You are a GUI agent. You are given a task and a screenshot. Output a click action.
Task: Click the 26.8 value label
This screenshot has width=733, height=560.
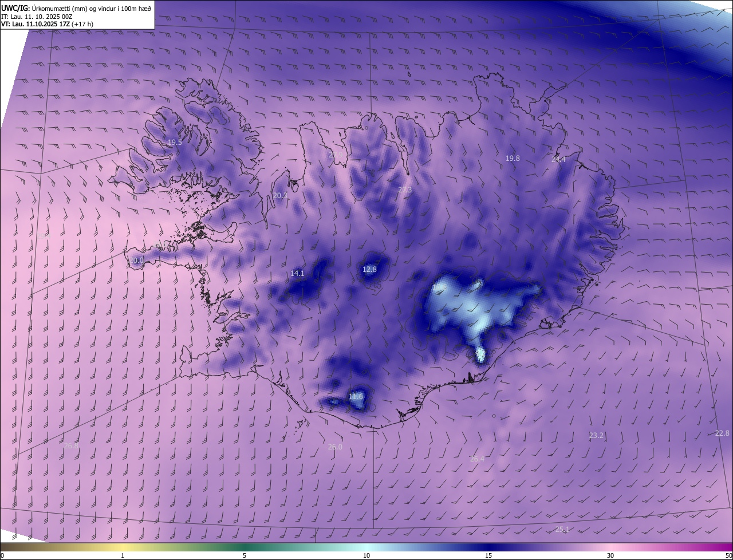(71, 445)
